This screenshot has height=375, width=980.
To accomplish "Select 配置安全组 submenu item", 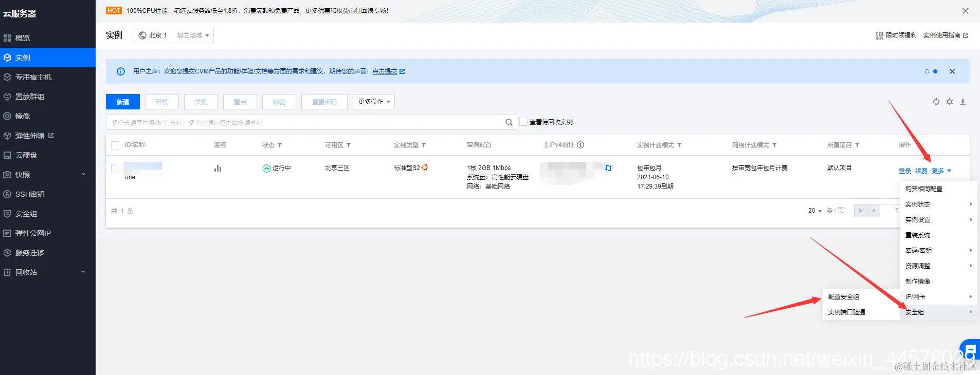I will [862, 297].
